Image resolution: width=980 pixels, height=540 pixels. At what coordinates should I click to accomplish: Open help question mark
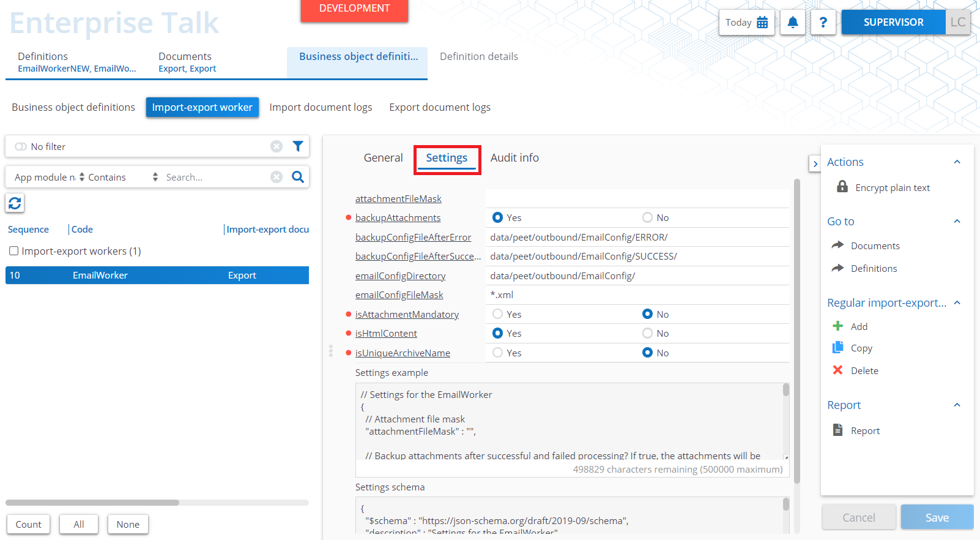(823, 23)
